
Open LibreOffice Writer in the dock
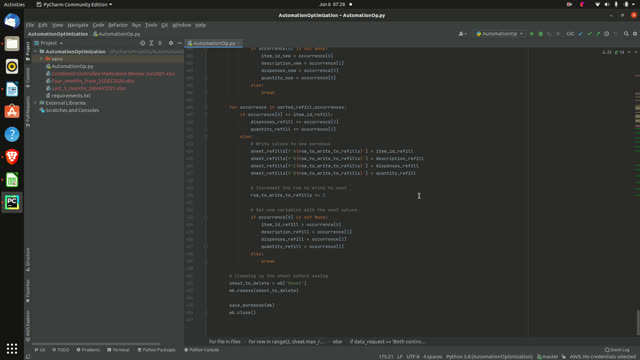12,89
